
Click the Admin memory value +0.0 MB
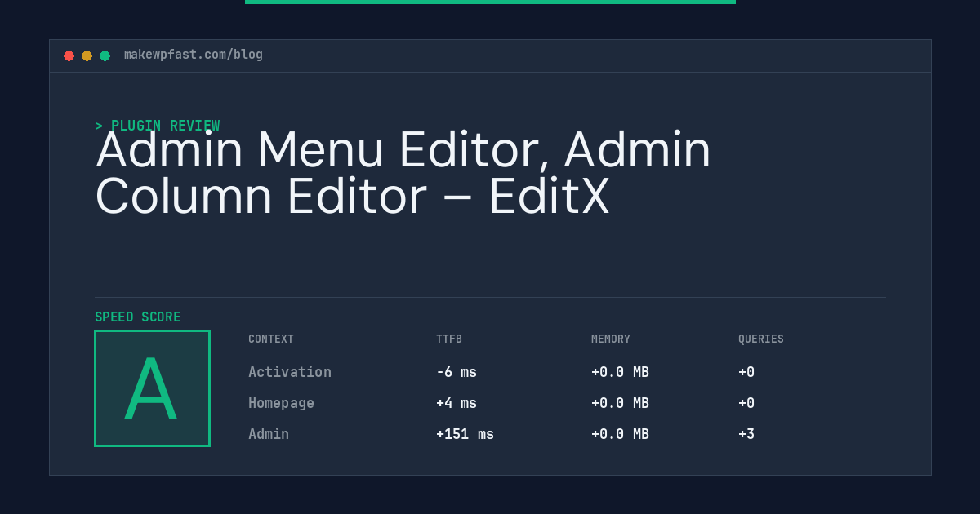pyautogui.click(x=620, y=434)
